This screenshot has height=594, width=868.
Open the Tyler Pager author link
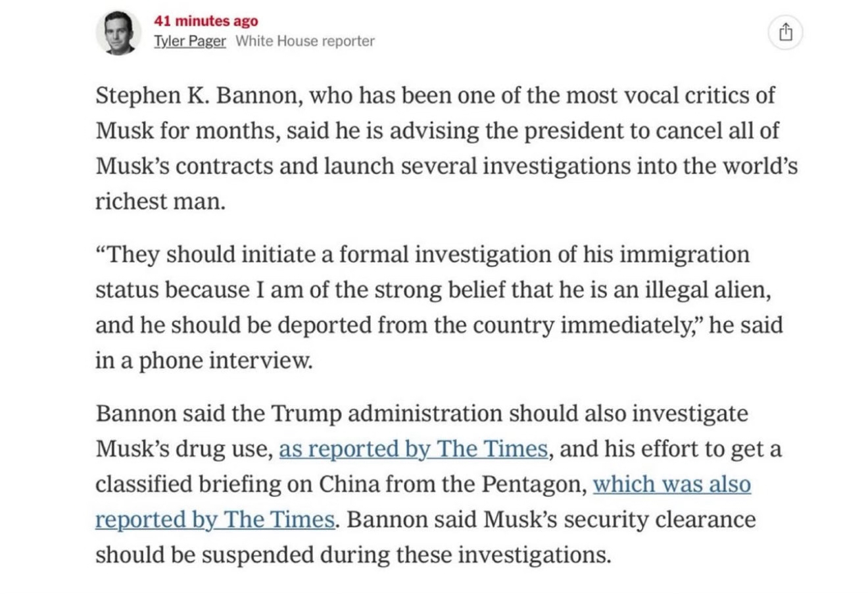click(x=189, y=41)
